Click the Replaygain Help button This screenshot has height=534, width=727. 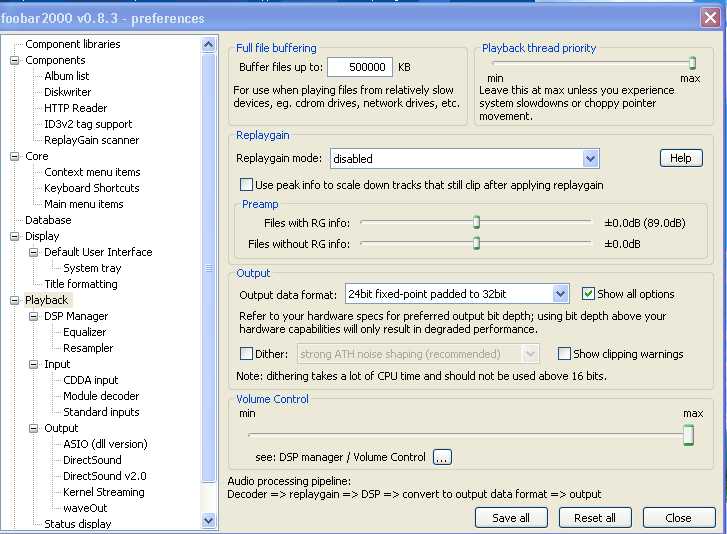point(681,158)
